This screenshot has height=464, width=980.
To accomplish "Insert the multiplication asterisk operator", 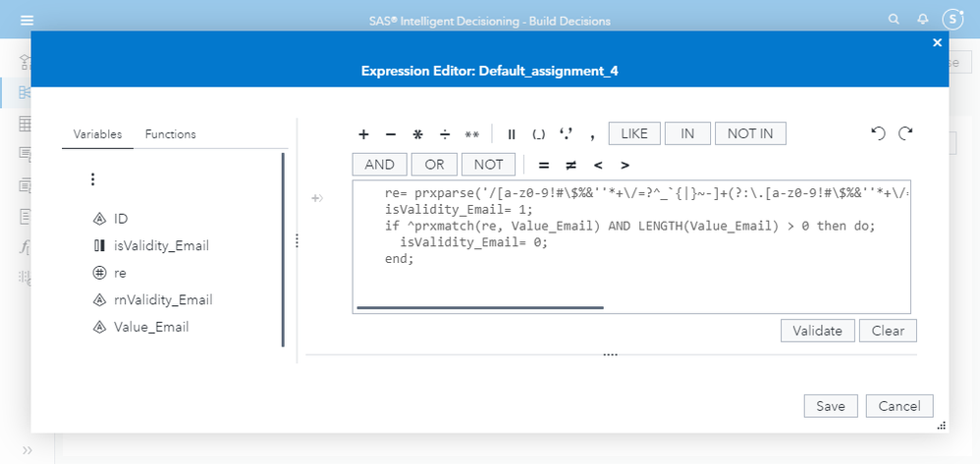I will click(417, 134).
